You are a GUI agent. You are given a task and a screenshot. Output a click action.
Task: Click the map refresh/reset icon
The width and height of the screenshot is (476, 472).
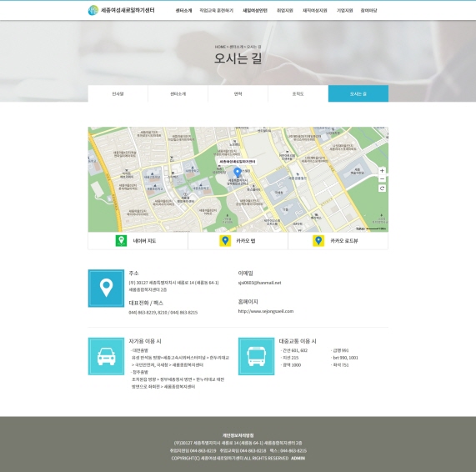pos(382,188)
